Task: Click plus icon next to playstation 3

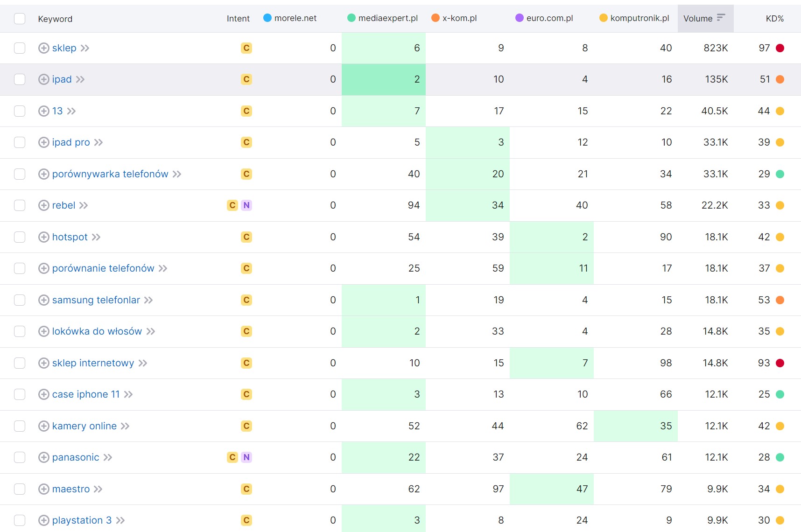Action: (43, 520)
